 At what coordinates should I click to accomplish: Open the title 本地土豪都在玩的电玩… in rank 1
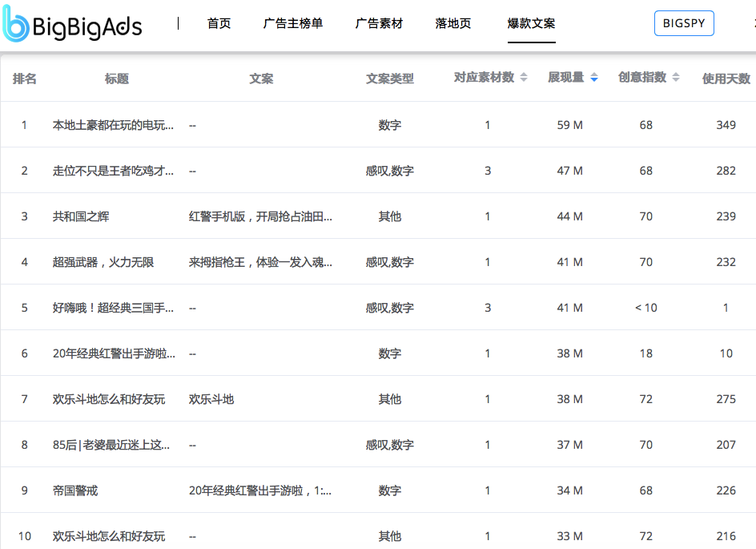113,125
